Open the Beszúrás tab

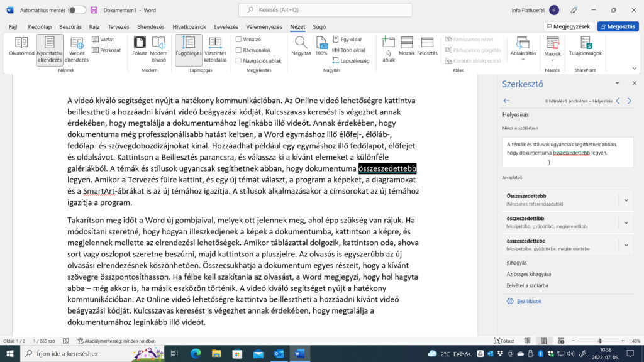(70, 26)
